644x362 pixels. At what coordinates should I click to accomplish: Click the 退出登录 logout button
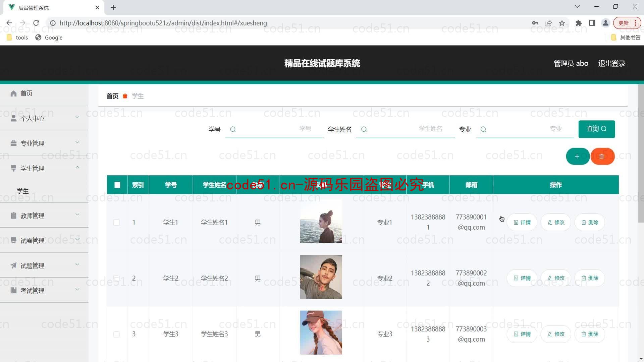612,63
